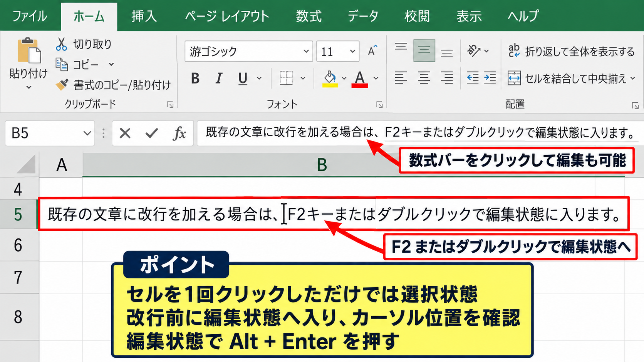The width and height of the screenshot is (644, 362).
Task: Select column B header
Action: pyautogui.click(x=322, y=165)
